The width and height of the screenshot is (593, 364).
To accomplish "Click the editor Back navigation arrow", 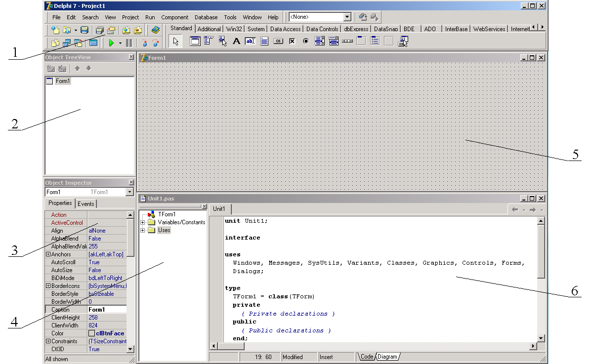I will (x=515, y=210).
